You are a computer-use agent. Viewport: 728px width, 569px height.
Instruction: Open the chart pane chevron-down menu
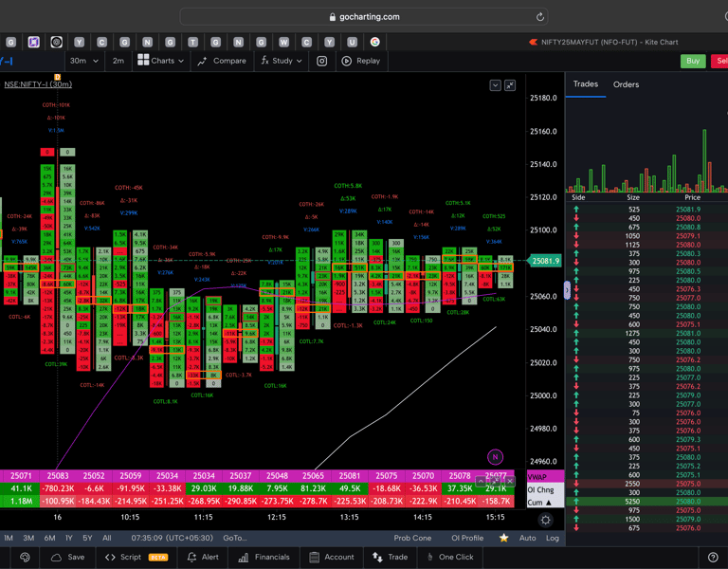495,85
